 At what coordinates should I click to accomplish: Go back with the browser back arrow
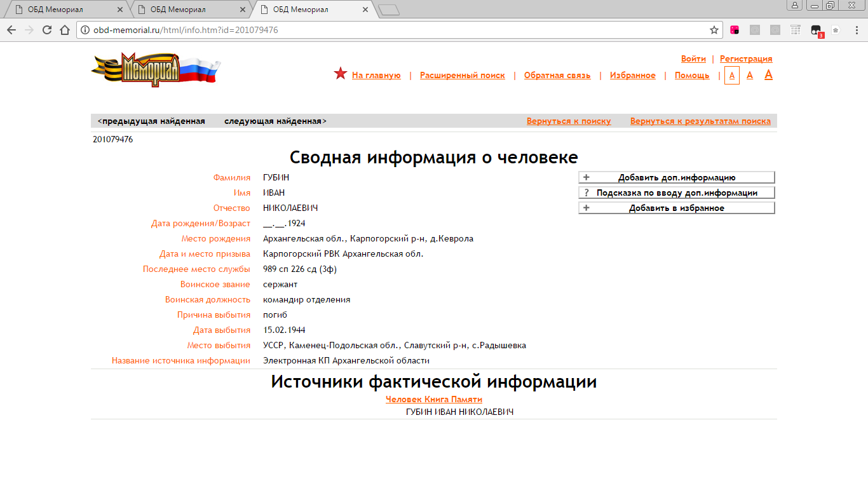point(11,30)
